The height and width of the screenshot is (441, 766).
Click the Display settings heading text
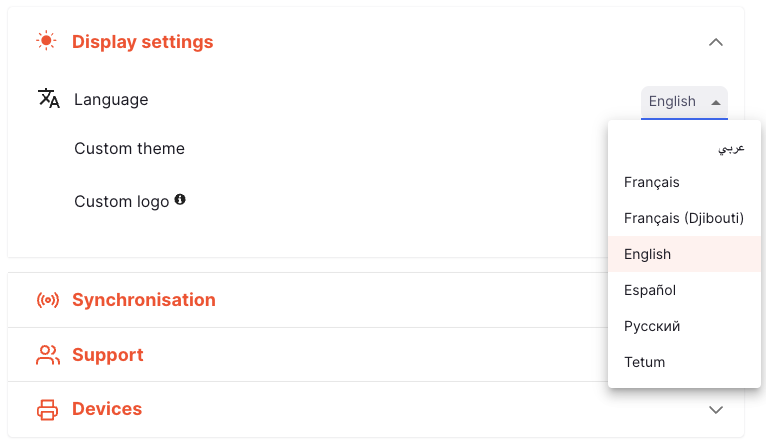tap(143, 42)
